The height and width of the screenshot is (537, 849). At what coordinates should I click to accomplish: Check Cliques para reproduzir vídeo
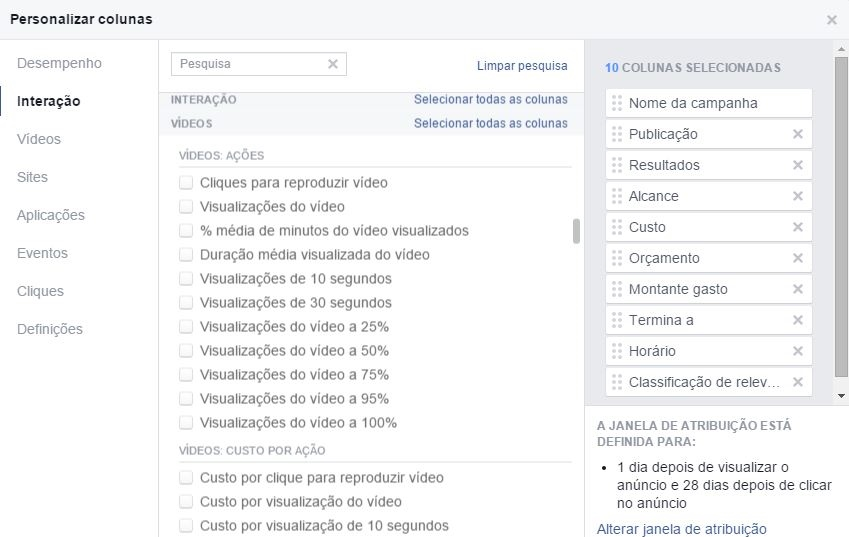[186, 182]
